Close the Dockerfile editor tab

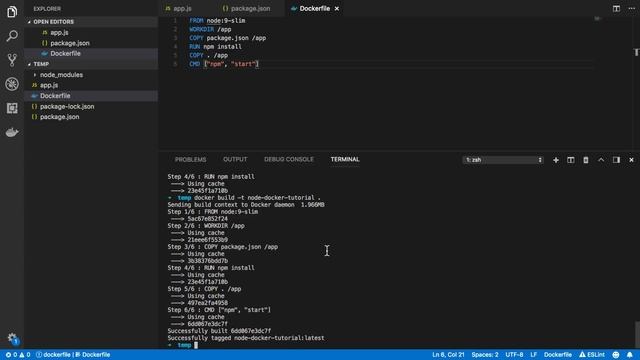(x=337, y=9)
